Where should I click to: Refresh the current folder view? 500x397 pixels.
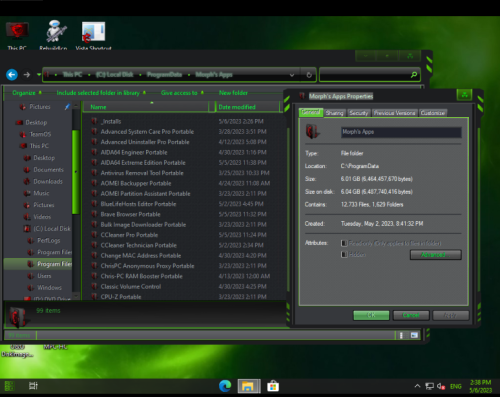tap(309, 75)
